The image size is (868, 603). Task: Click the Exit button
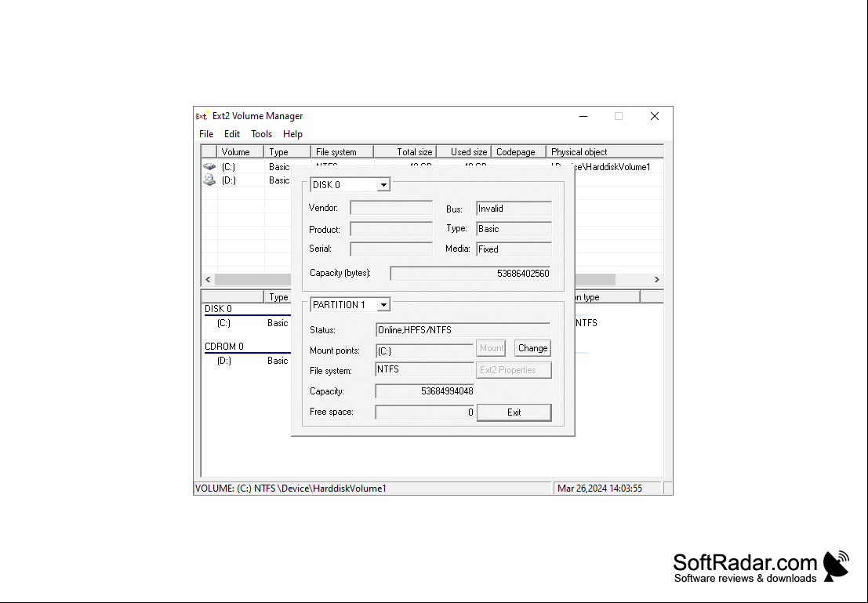tap(514, 412)
